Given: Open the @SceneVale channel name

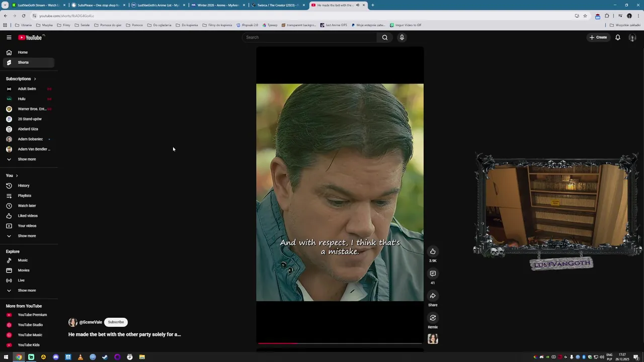Looking at the screenshot, I should coord(91,322).
